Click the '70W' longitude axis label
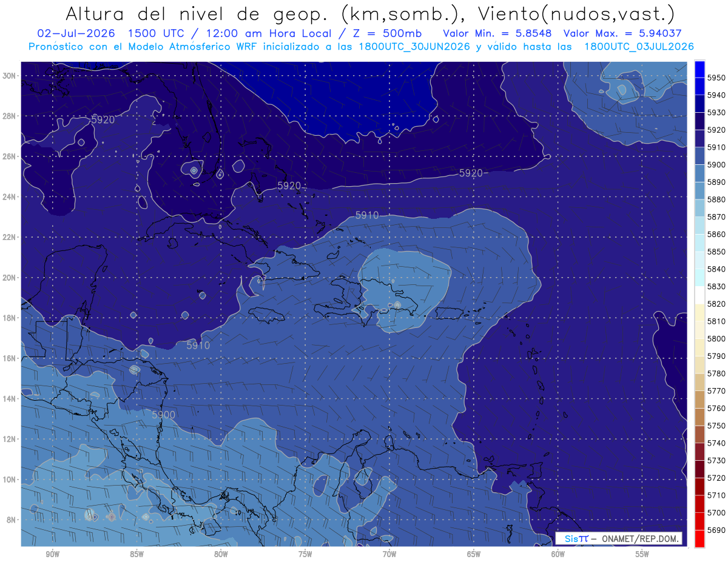728x562 pixels. click(x=389, y=554)
